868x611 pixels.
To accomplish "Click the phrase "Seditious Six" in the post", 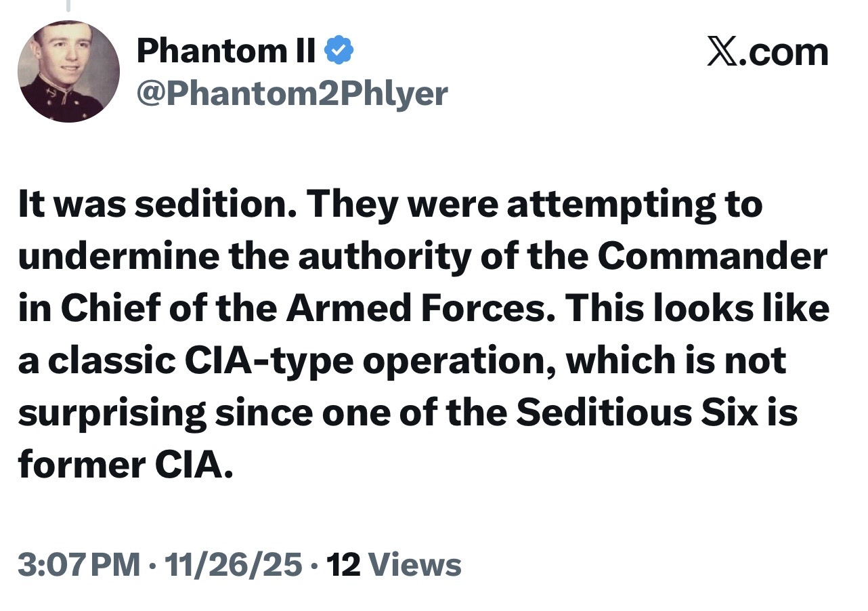I will point(637,413).
